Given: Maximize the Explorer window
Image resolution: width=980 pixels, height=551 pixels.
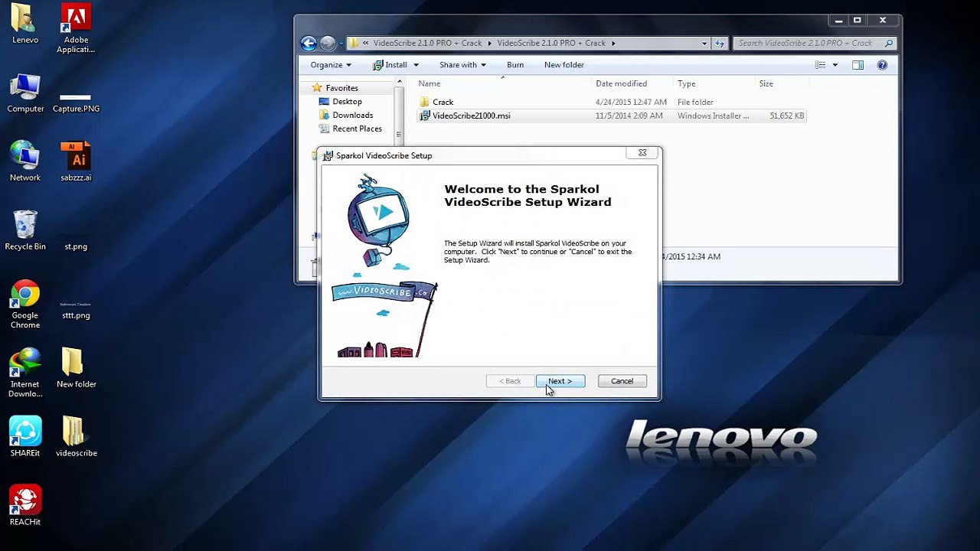Looking at the screenshot, I should (857, 21).
